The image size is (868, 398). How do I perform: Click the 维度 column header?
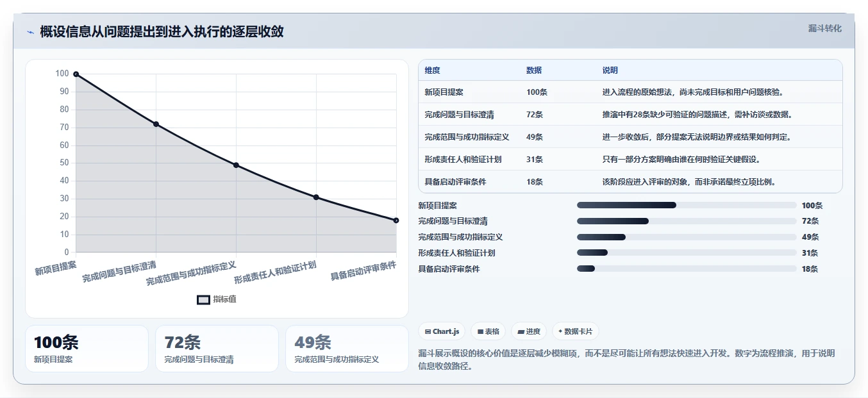point(433,70)
